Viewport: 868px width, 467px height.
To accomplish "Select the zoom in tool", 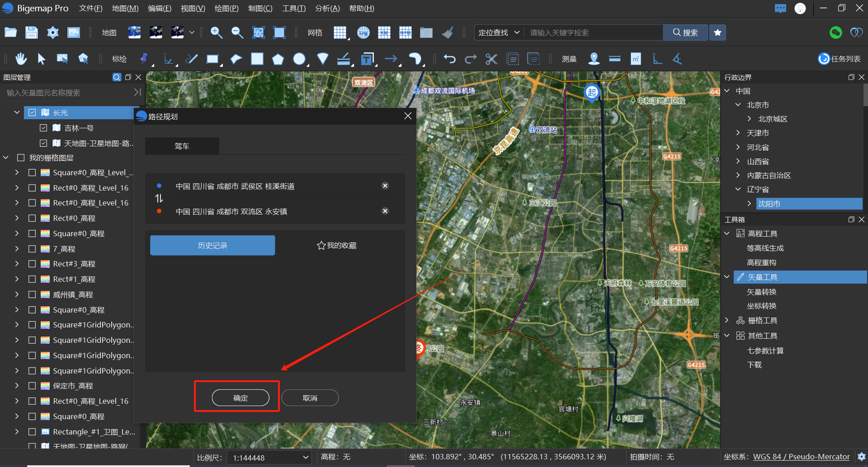I will (x=216, y=33).
